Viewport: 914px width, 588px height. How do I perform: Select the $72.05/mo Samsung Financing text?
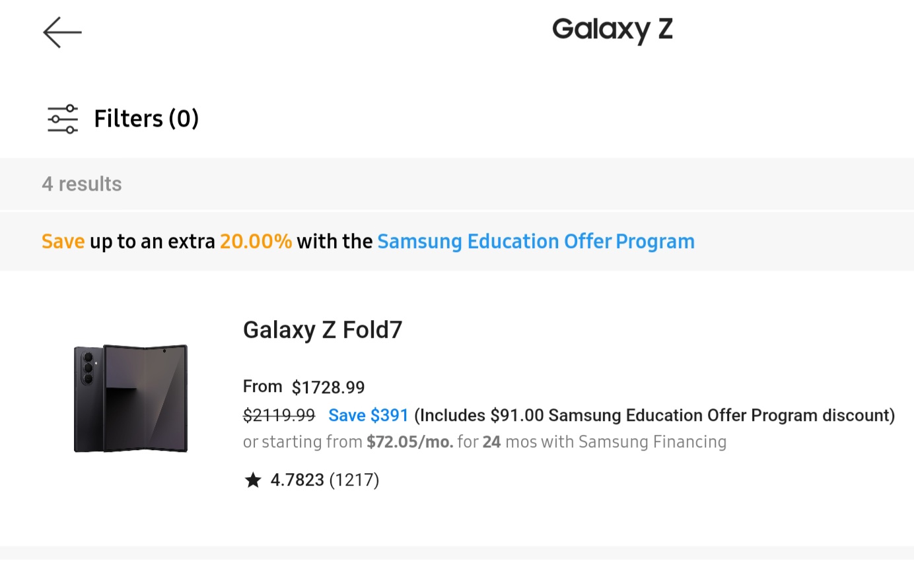(x=409, y=441)
